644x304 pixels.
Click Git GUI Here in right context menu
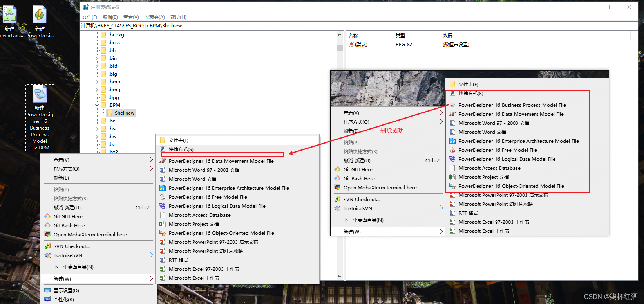click(388, 170)
